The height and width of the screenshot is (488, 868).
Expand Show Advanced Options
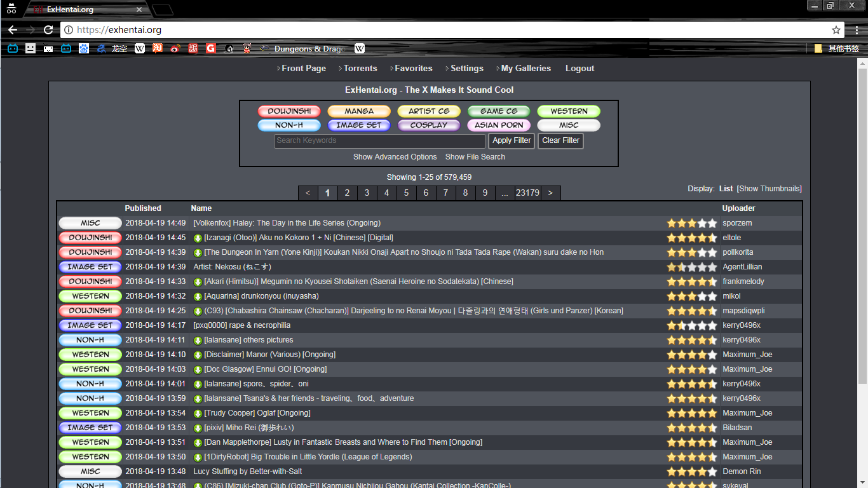pos(395,157)
